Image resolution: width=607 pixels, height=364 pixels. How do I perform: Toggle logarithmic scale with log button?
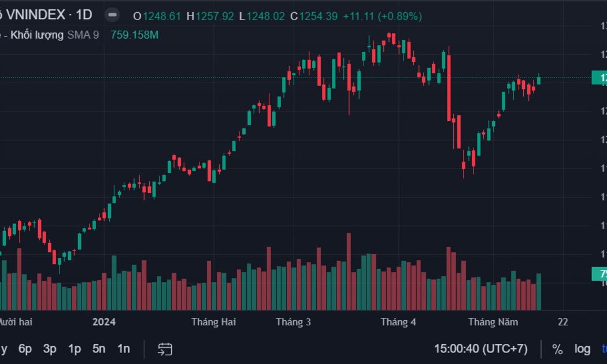click(582, 349)
